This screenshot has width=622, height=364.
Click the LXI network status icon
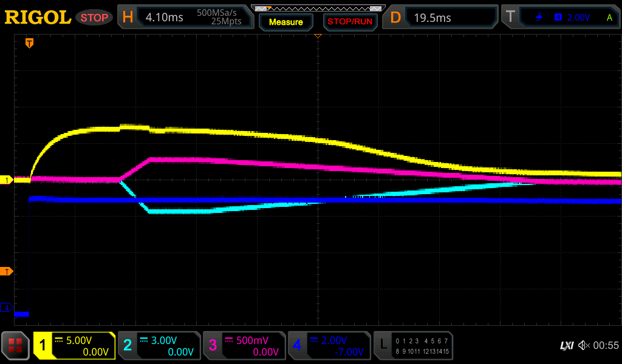coord(566,345)
